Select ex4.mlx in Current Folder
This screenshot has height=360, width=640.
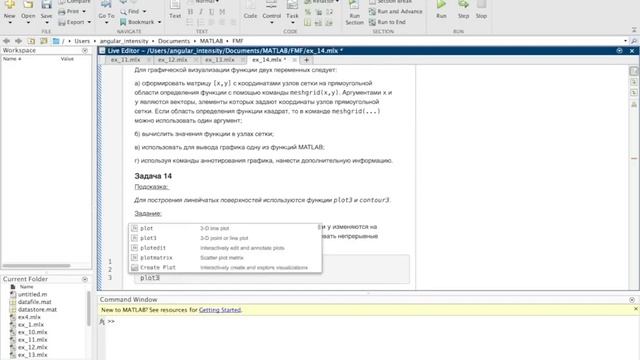[x=29, y=317]
